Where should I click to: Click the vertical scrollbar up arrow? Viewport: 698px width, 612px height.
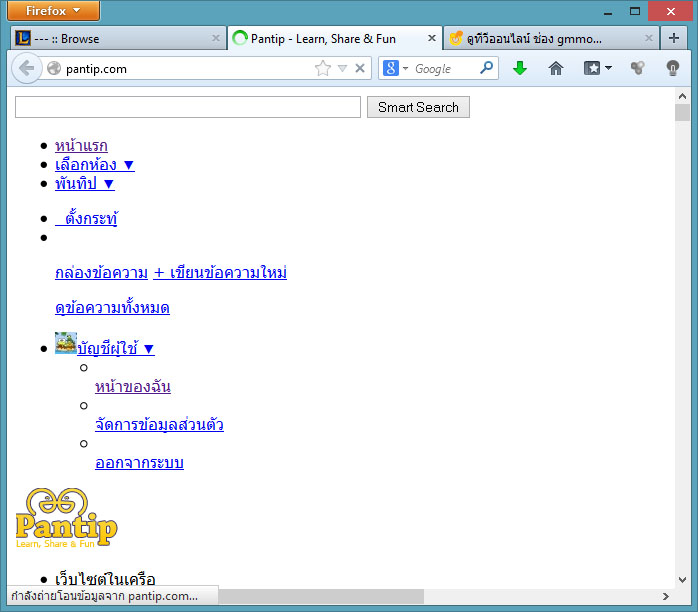(682, 96)
